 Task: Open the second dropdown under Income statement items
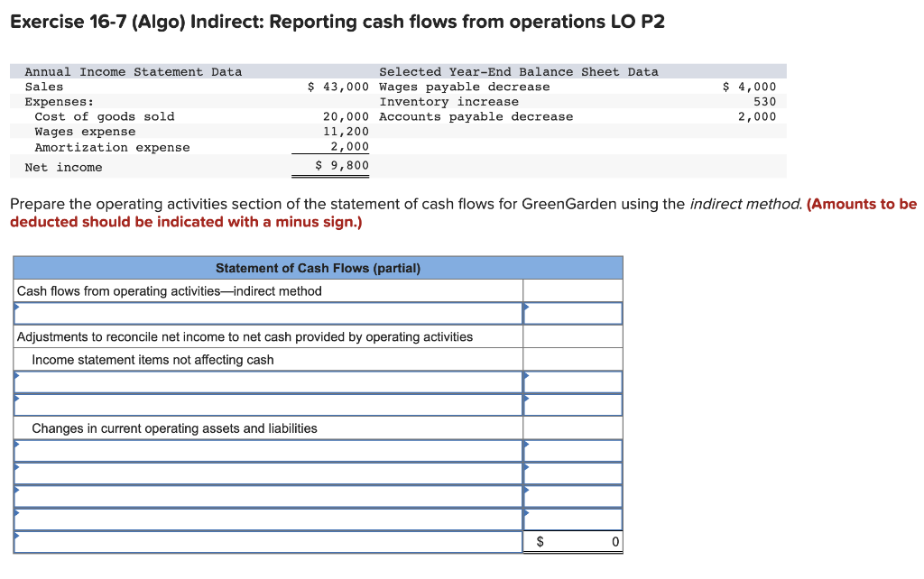click(x=266, y=405)
